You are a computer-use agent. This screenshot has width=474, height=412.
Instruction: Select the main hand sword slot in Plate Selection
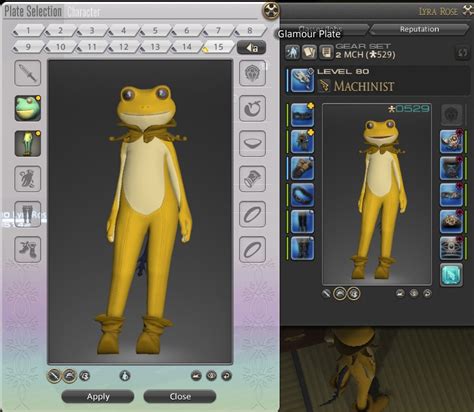(x=28, y=73)
